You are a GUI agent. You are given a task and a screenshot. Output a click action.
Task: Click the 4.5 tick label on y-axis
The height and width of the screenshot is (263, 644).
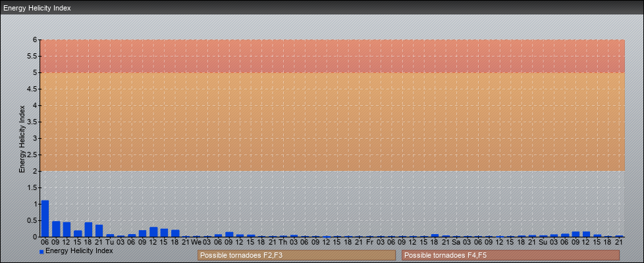pyautogui.click(x=32, y=89)
